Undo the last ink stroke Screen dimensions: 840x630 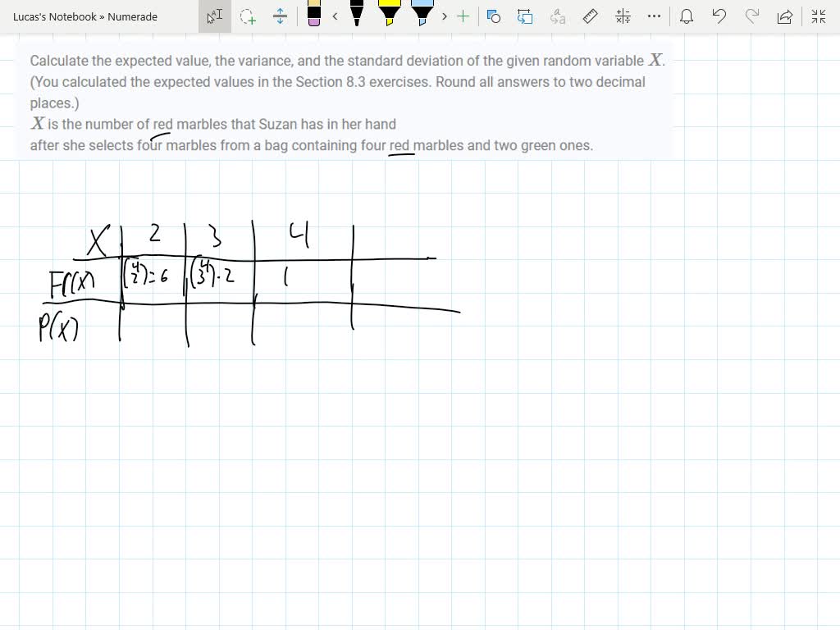tap(719, 16)
